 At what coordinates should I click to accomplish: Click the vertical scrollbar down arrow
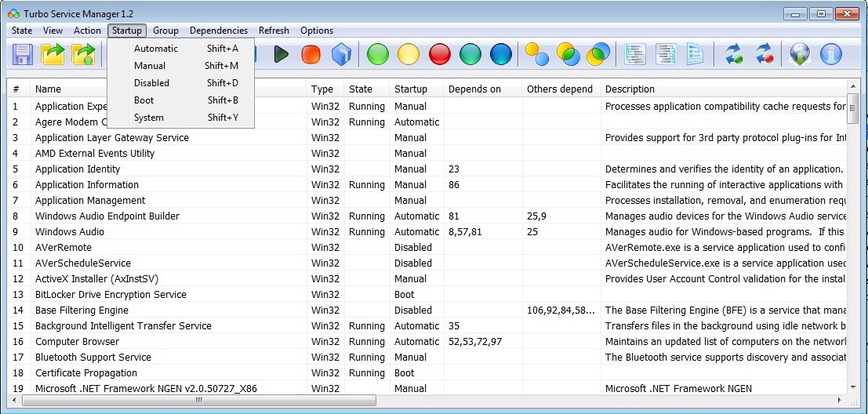coord(853,387)
